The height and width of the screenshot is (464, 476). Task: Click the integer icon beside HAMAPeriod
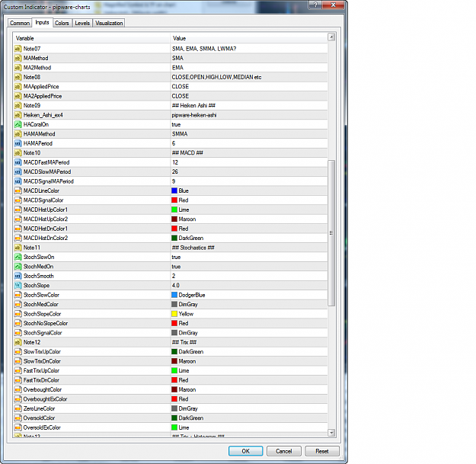click(x=18, y=143)
